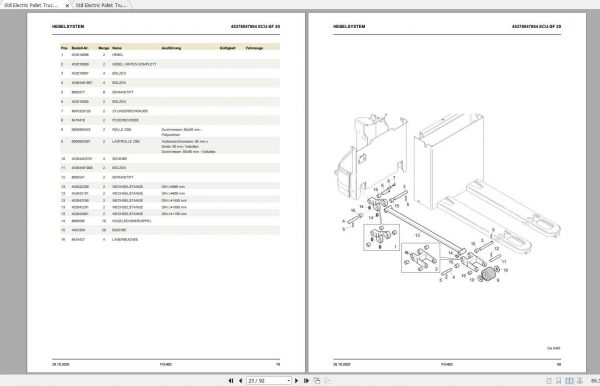Select the two-page side-by-side view
The height and width of the screenshot is (386, 600).
point(569,381)
